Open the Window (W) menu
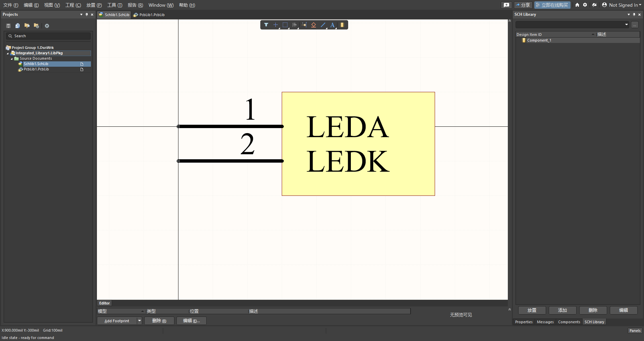 click(x=161, y=5)
